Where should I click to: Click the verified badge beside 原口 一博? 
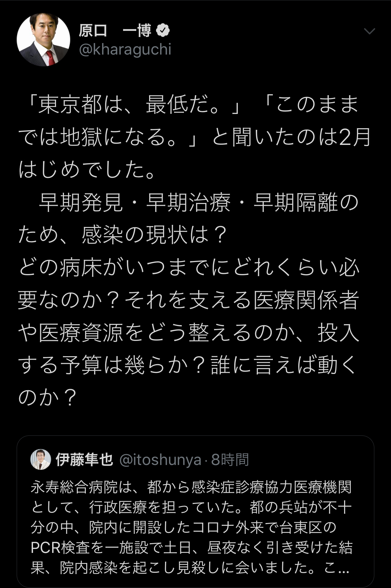click(x=163, y=31)
